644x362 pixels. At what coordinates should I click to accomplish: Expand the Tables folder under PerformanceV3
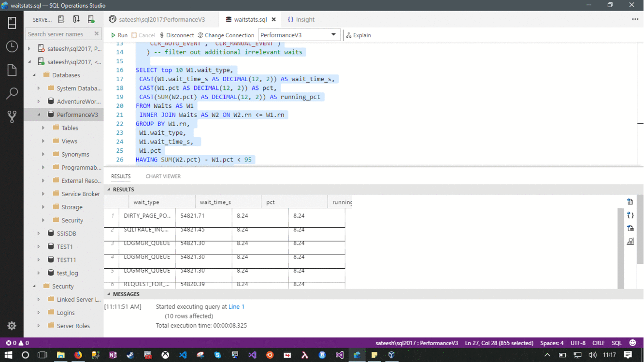[x=43, y=128]
